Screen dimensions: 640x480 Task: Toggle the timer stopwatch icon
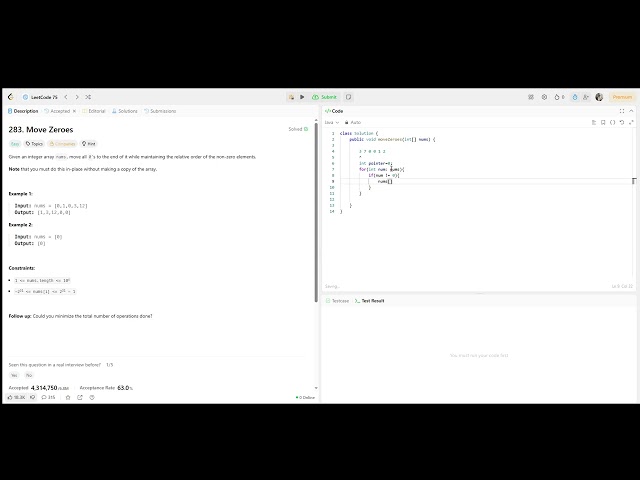(575, 97)
